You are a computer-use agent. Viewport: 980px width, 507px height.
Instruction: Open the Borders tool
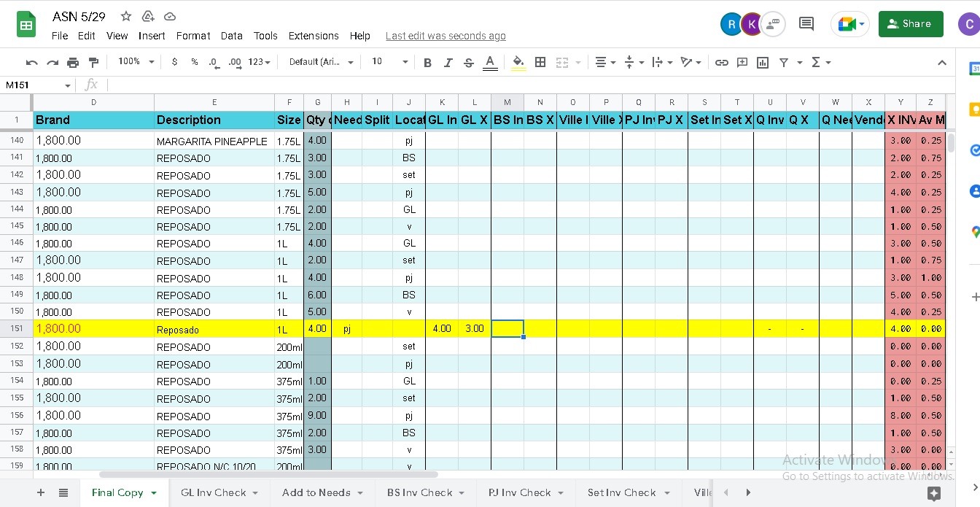coord(540,63)
